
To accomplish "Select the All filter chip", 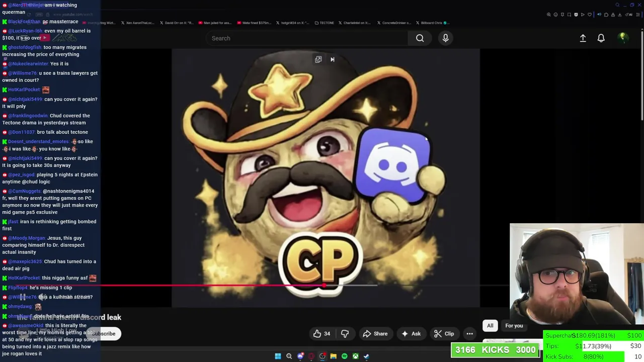I will (490, 326).
